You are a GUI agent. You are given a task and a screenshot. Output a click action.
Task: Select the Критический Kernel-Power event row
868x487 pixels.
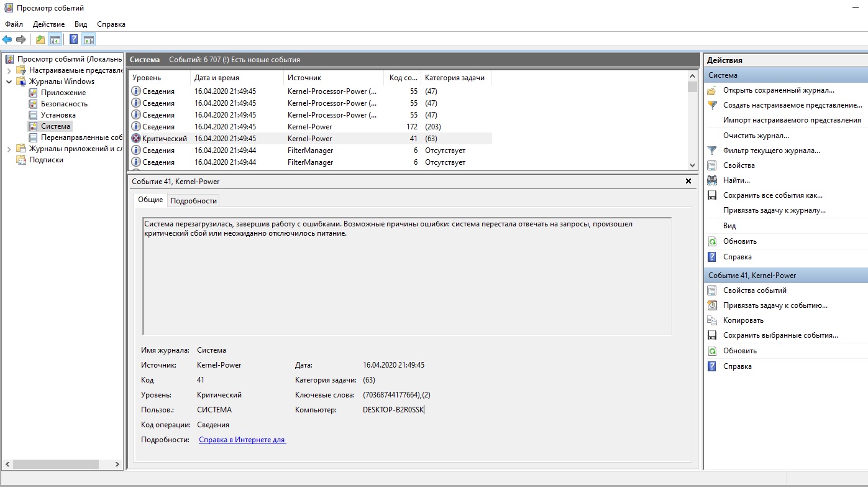311,139
